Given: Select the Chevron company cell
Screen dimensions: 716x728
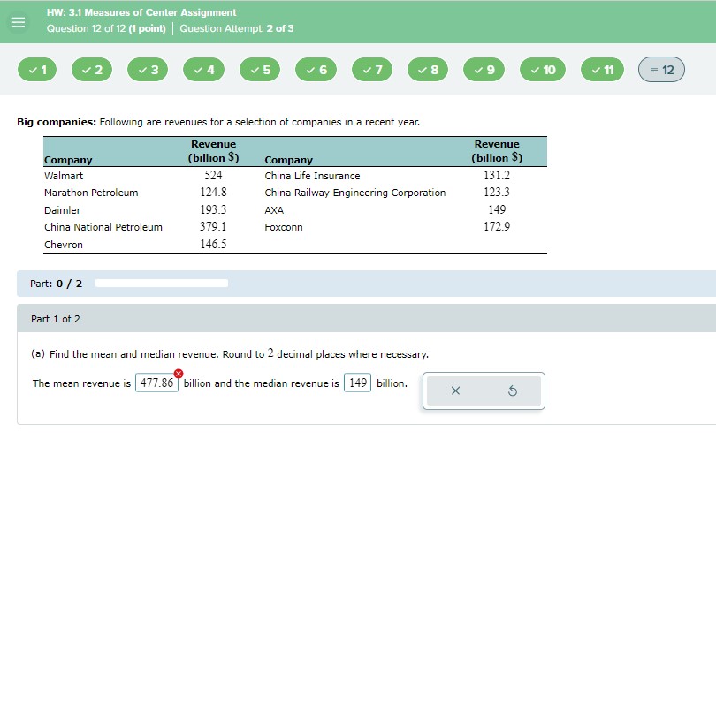Looking at the screenshot, I should pyautogui.click(x=64, y=245).
